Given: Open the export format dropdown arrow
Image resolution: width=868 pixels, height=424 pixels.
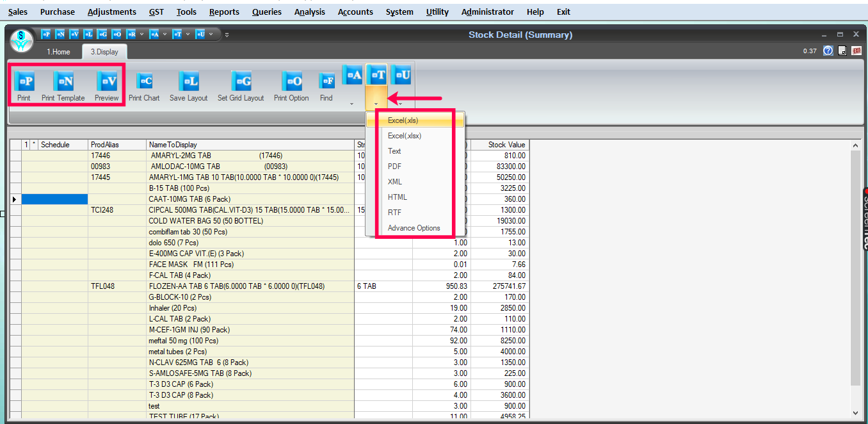Looking at the screenshot, I should pos(376,102).
